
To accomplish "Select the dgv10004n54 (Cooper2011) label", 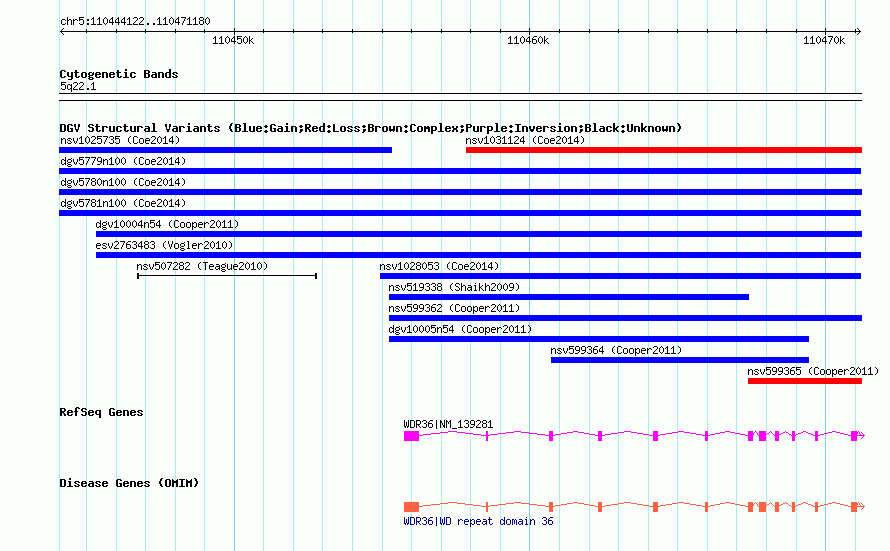I will (x=167, y=224).
